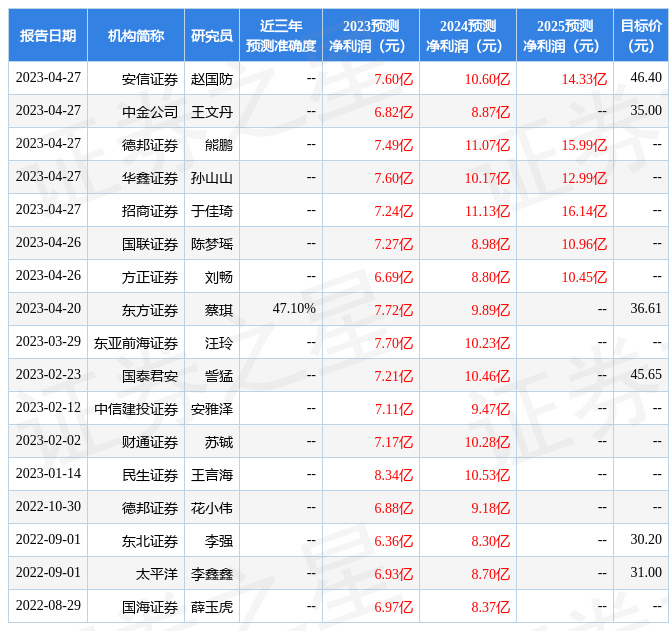Click the 45.65 target price
The height and width of the screenshot is (631, 669).
pos(646,375)
